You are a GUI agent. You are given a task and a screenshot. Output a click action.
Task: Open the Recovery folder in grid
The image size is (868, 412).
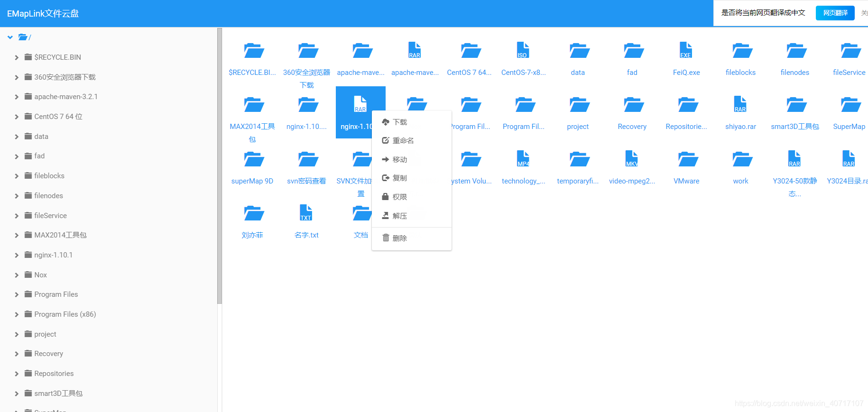[x=634, y=104]
